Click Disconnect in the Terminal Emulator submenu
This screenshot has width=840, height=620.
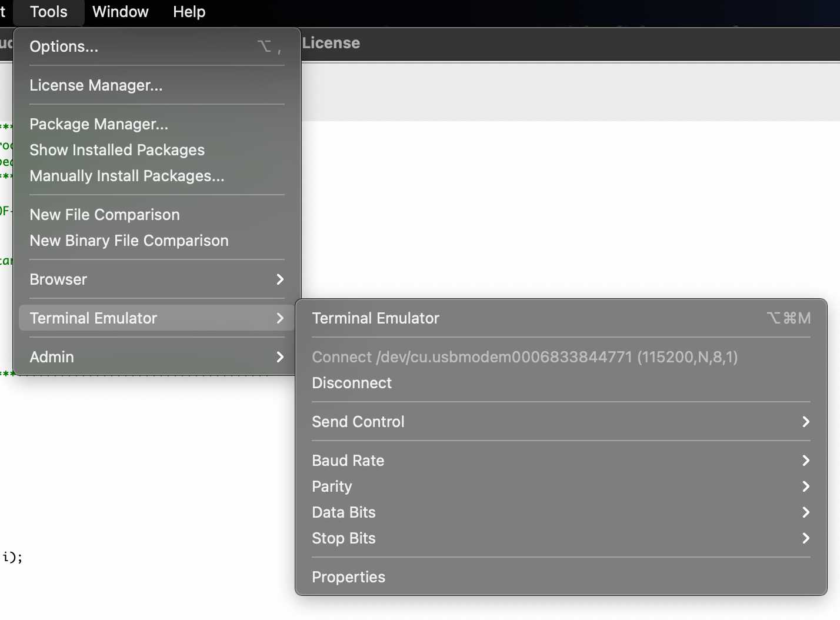click(561, 383)
